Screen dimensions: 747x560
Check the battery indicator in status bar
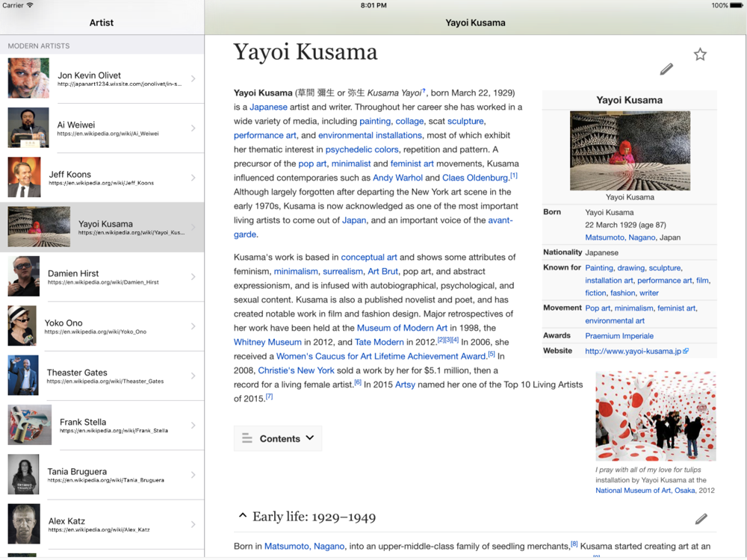pos(737,6)
